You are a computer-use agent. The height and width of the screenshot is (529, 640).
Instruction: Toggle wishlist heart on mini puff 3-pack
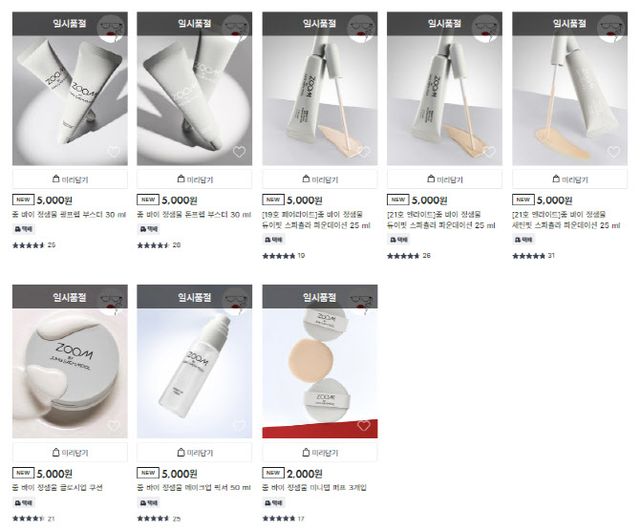pos(364,425)
